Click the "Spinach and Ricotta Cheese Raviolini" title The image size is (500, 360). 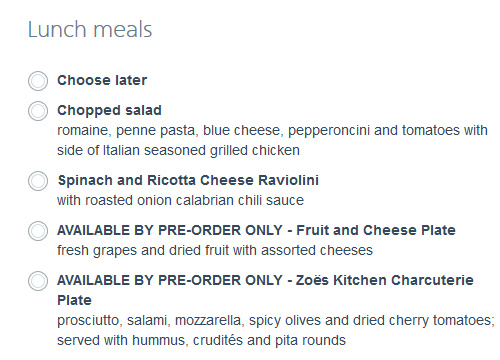point(188,180)
